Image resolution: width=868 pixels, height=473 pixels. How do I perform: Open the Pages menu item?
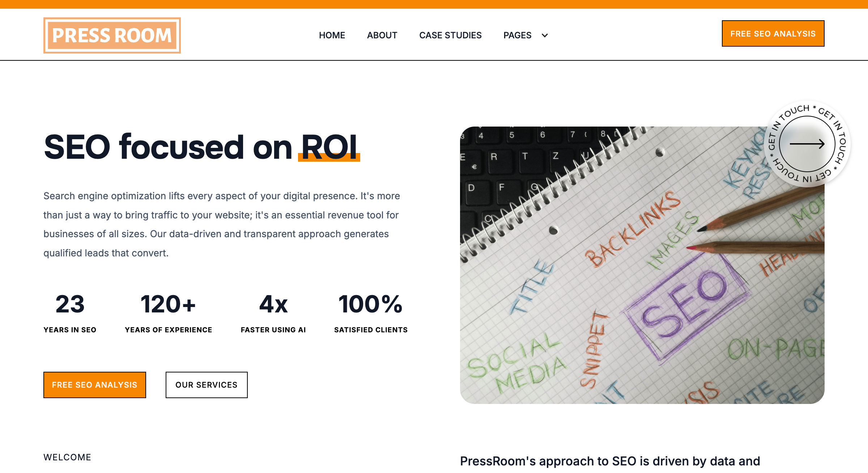[517, 35]
